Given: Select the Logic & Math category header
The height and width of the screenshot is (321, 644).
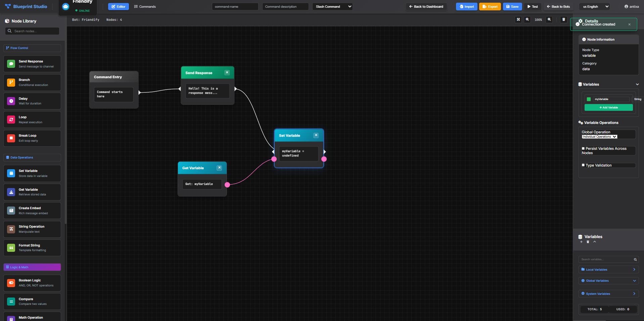Looking at the screenshot, I should pos(32,267).
